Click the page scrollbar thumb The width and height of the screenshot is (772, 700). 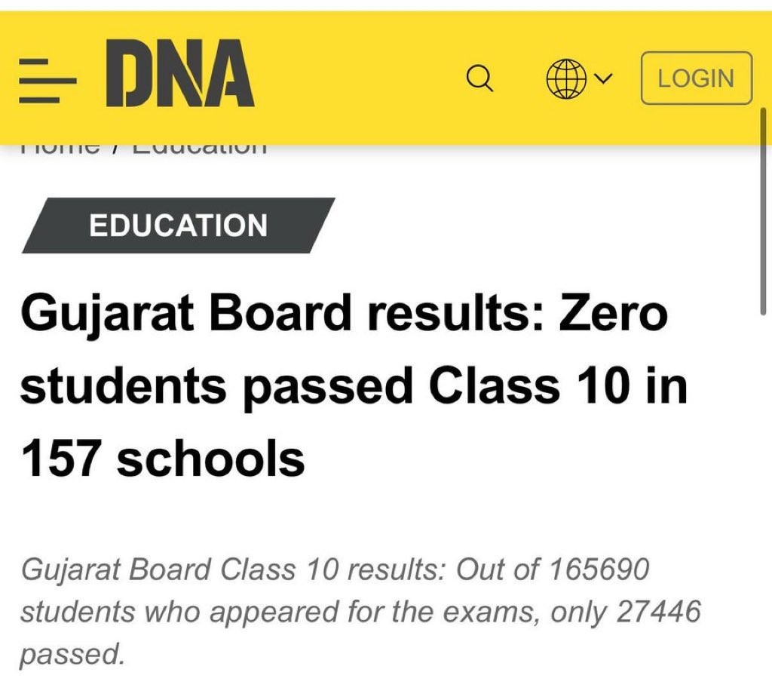763,211
